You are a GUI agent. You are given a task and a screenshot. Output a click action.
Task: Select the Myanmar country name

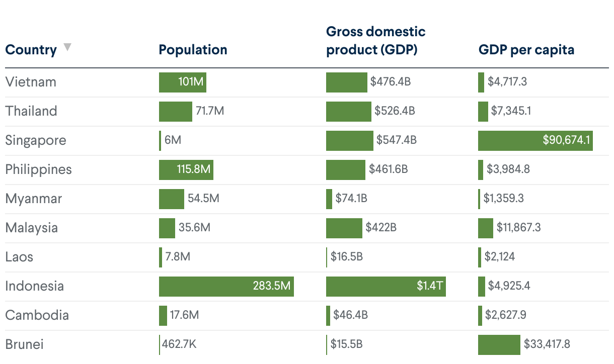coord(34,199)
